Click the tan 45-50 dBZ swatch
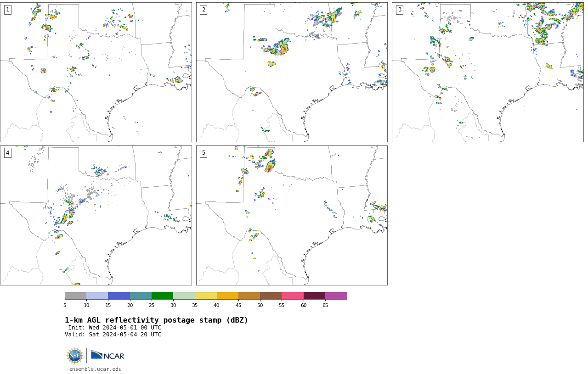Viewport: 588px width, 374px height. tap(249, 296)
